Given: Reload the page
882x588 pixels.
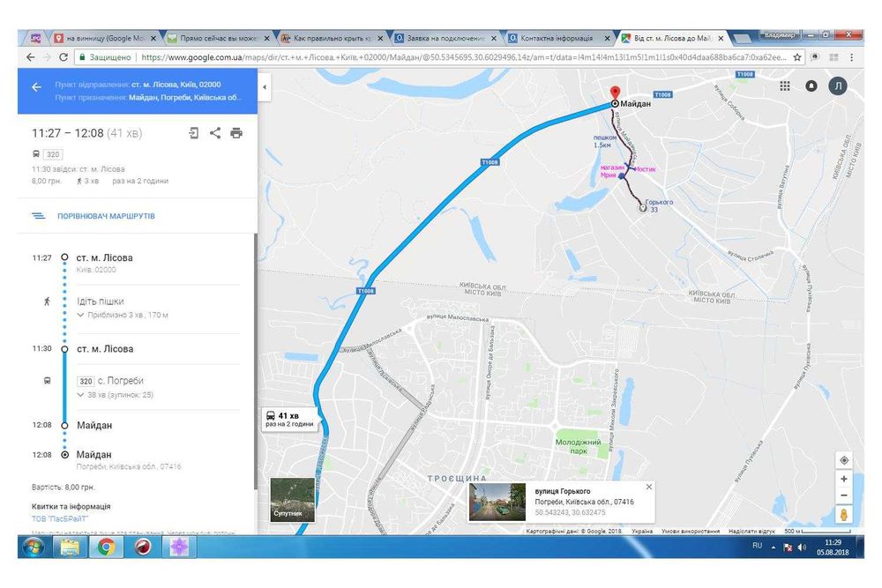Looking at the screenshot, I should tap(63, 56).
